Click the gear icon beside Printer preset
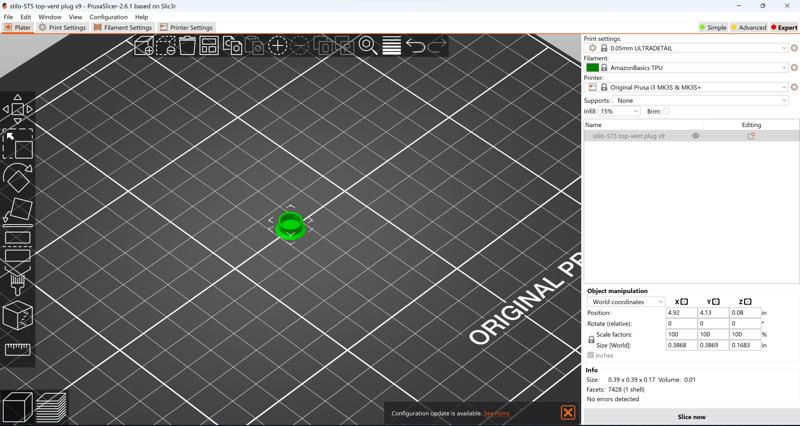 (x=794, y=87)
